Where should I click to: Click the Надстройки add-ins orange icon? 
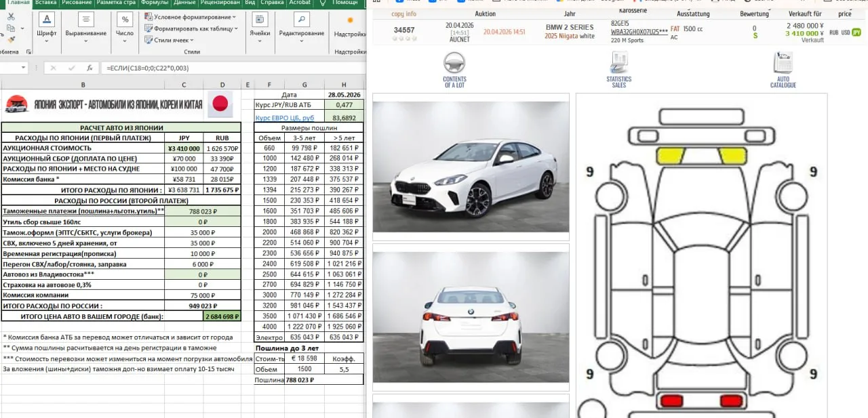coord(350,20)
